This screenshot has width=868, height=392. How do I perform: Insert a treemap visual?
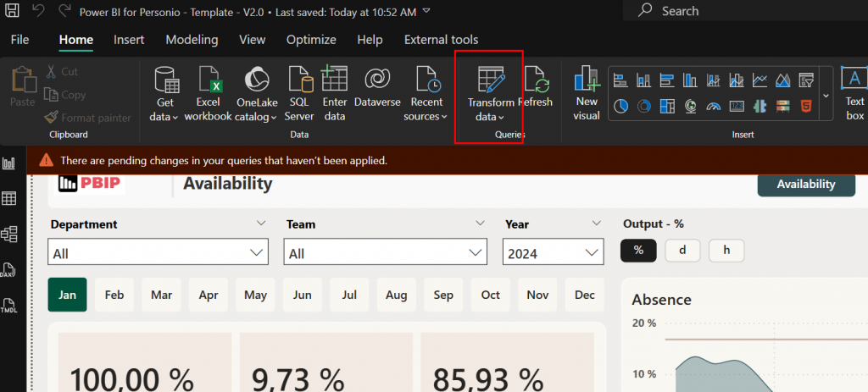click(x=667, y=106)
